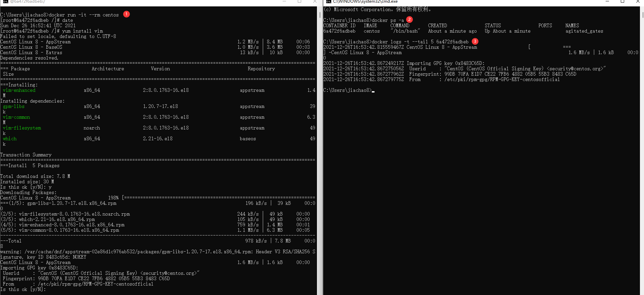Click the 'About a minute ago' created value

pyautogui.click(x=453, y=31)
